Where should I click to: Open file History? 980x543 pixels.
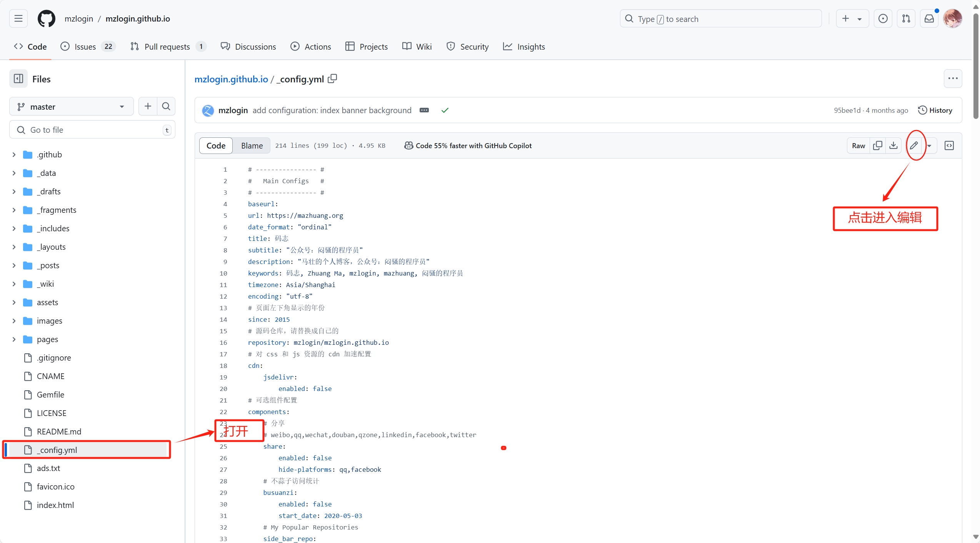pyautogui.click(x=935, y=110)
